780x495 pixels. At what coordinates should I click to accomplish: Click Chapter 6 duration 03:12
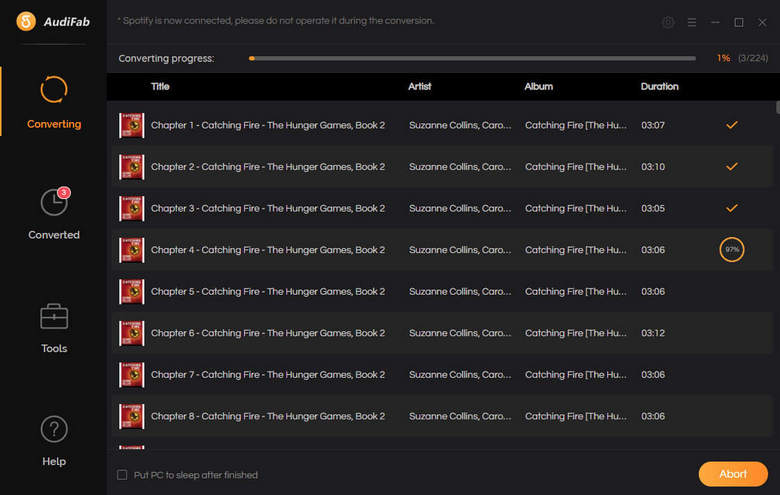[x=653, y=333]
